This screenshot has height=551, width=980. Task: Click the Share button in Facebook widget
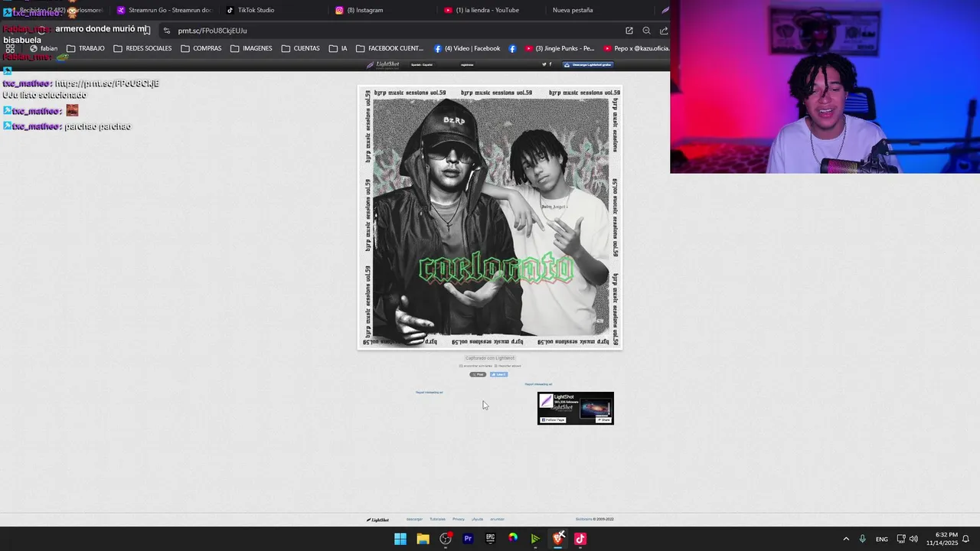point(603,419)
